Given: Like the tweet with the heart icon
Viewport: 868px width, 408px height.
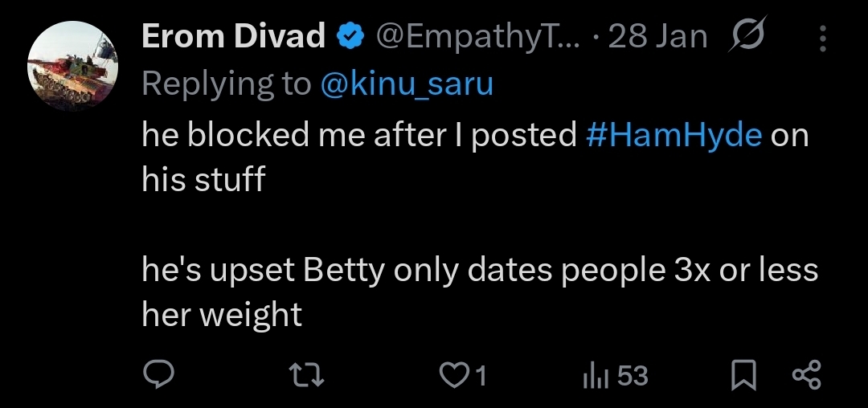Looking at the screenshot, I should [453, 375].
